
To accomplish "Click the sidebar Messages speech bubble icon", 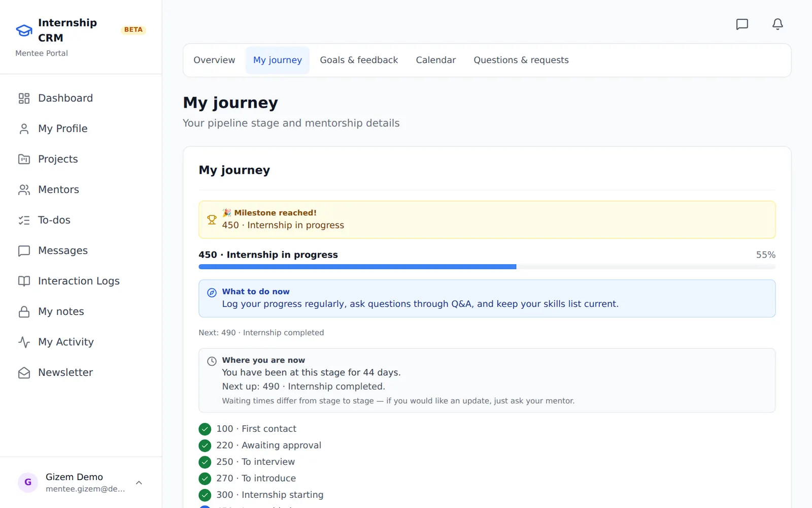I will (24, 250).
